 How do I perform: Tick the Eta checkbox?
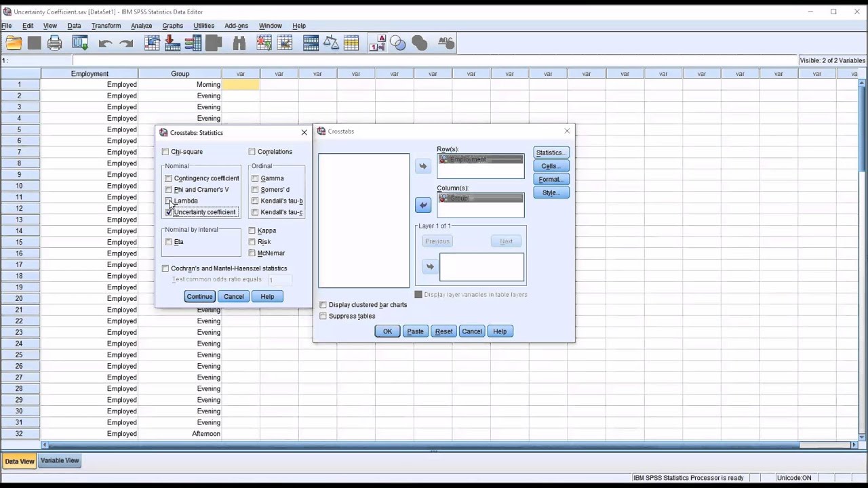click(168, 242)
